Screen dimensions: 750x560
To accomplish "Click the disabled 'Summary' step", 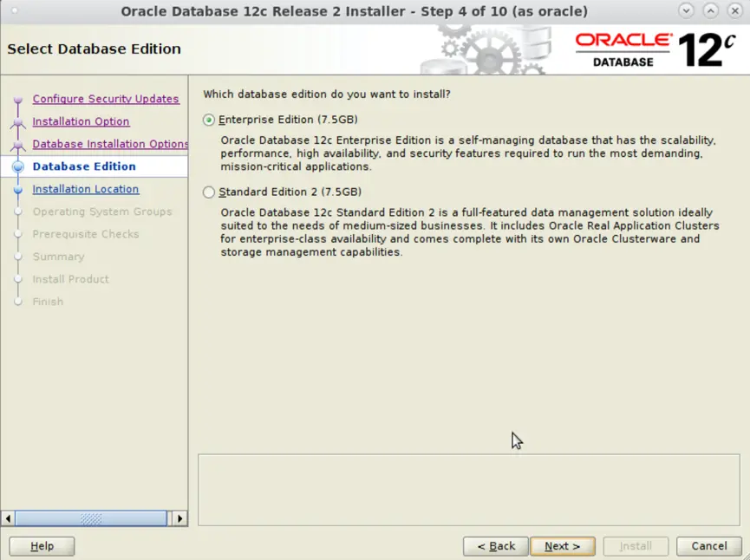I will (x=58, y=257).
